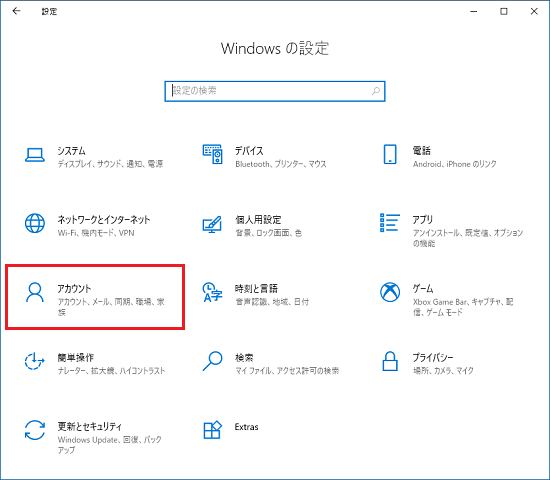Select the 個人用設定 title
550x480 pixels.
point(258,220)
